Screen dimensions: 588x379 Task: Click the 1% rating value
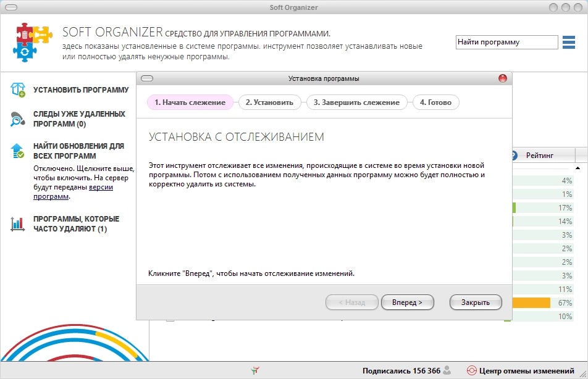coord(566,194)
